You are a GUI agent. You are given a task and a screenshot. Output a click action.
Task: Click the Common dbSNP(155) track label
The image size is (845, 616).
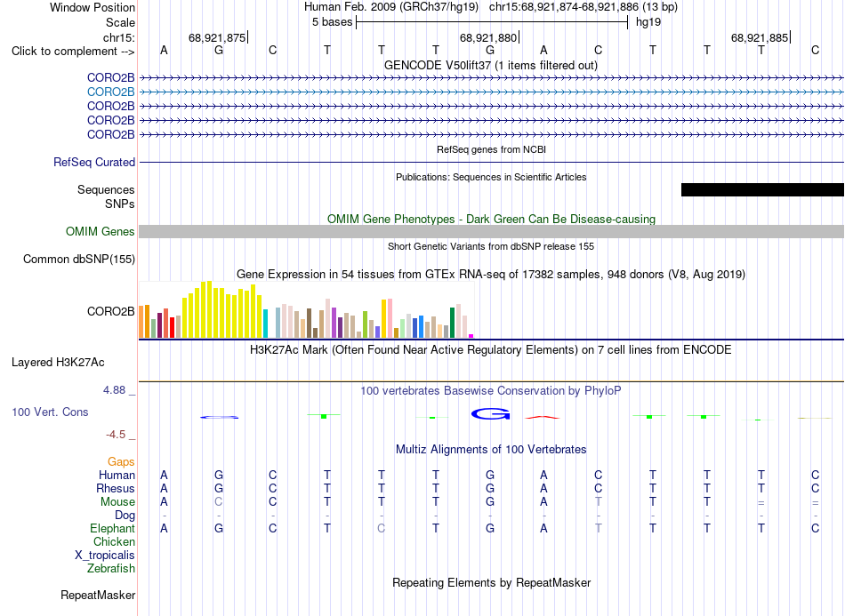78,259
